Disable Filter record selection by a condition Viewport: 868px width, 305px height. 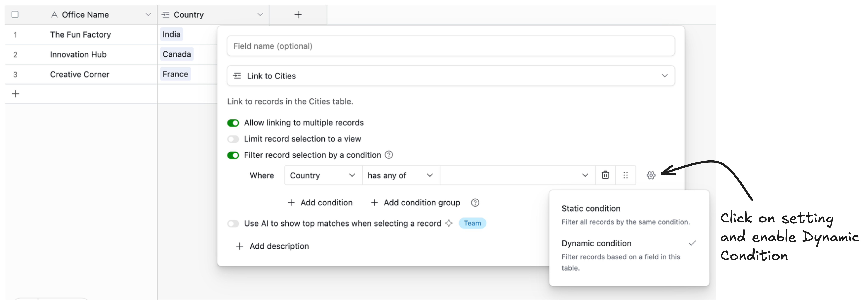233,155
